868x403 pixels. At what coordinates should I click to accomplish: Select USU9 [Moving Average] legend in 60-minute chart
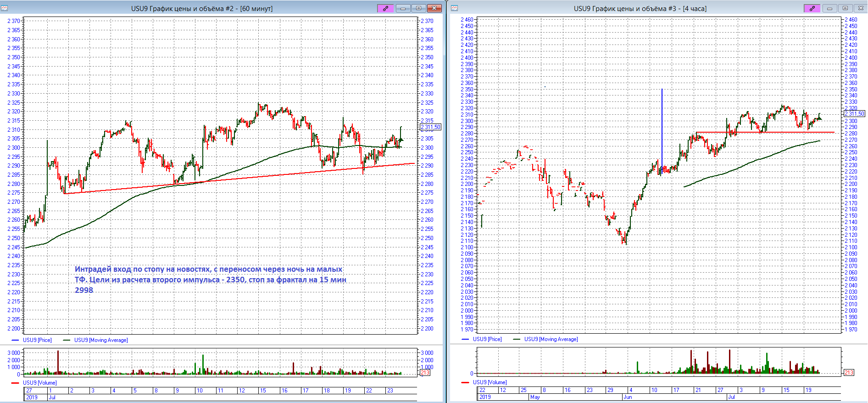101,340
